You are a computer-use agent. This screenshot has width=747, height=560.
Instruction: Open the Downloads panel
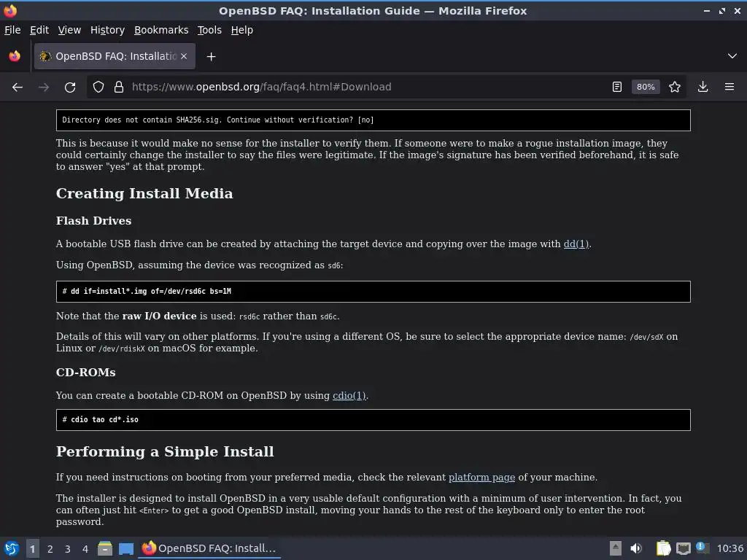pyautogui.click(x=703, y=87)
